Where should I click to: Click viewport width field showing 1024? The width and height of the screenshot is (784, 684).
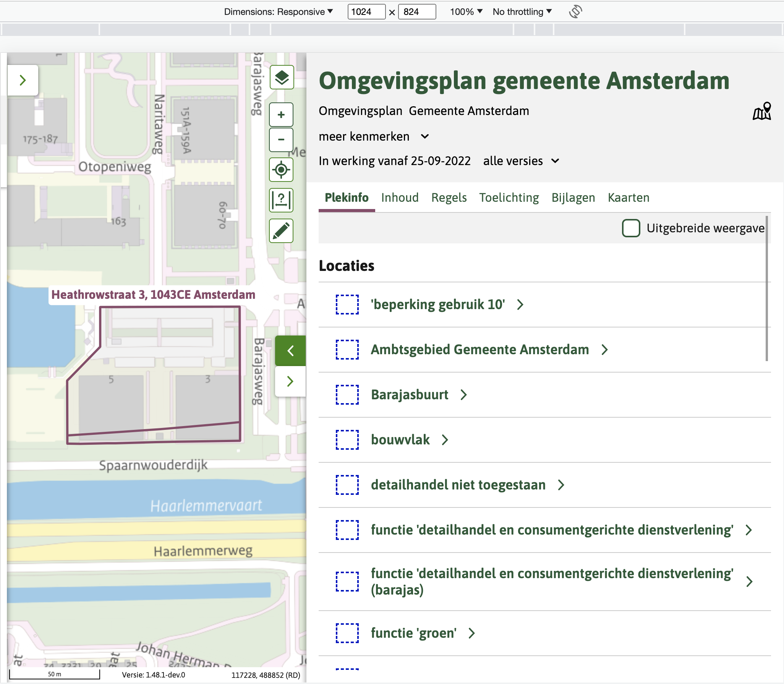point(366,11)
